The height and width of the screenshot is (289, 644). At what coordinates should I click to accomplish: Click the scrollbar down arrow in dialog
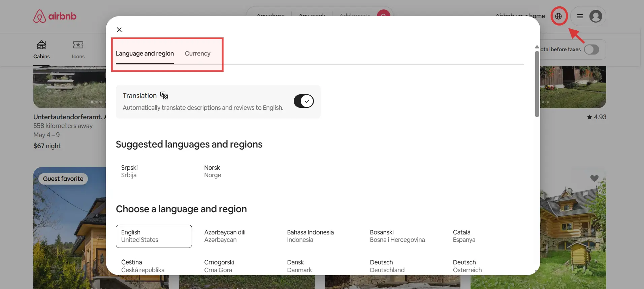(537, 271)
